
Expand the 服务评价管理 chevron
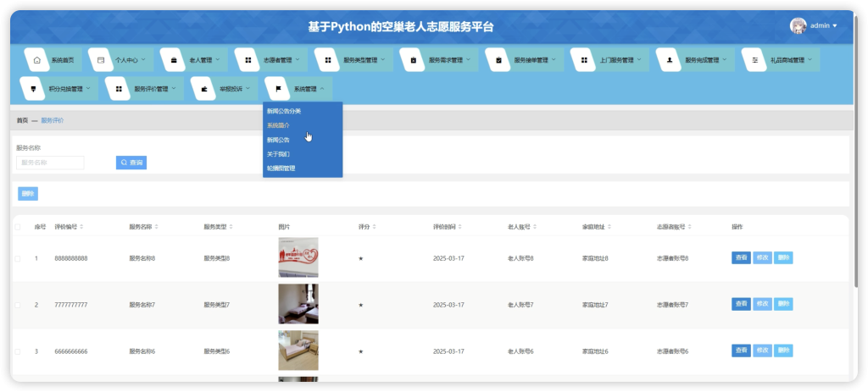point(173,88)
